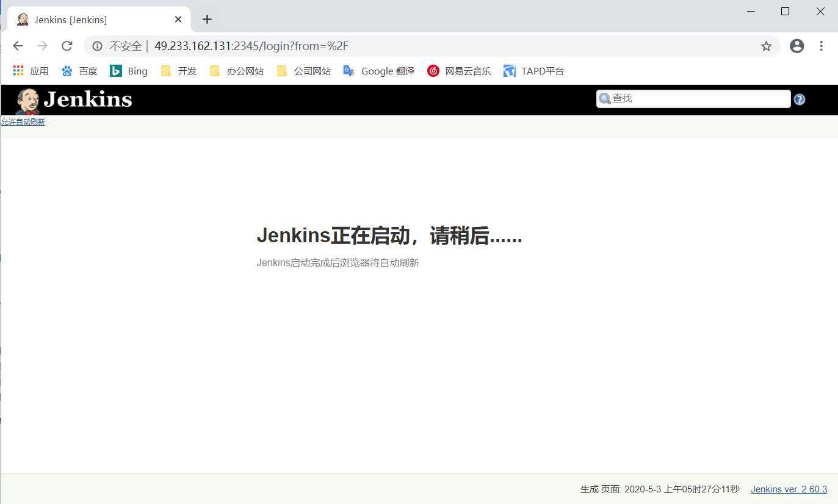The height and width of the screenshot is (504, 838).
Task: Open the 公司网站 bookmark folder
Action: pos(303,71)
